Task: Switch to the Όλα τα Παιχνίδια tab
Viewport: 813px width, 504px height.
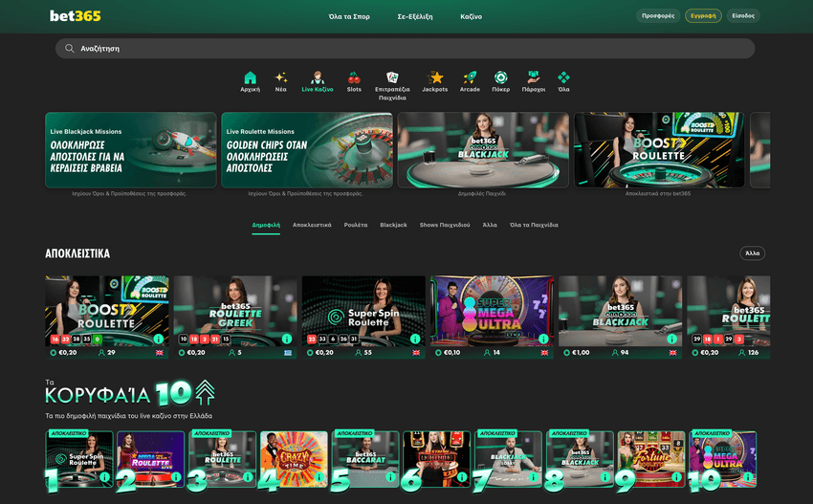Action: coord(534,225)
